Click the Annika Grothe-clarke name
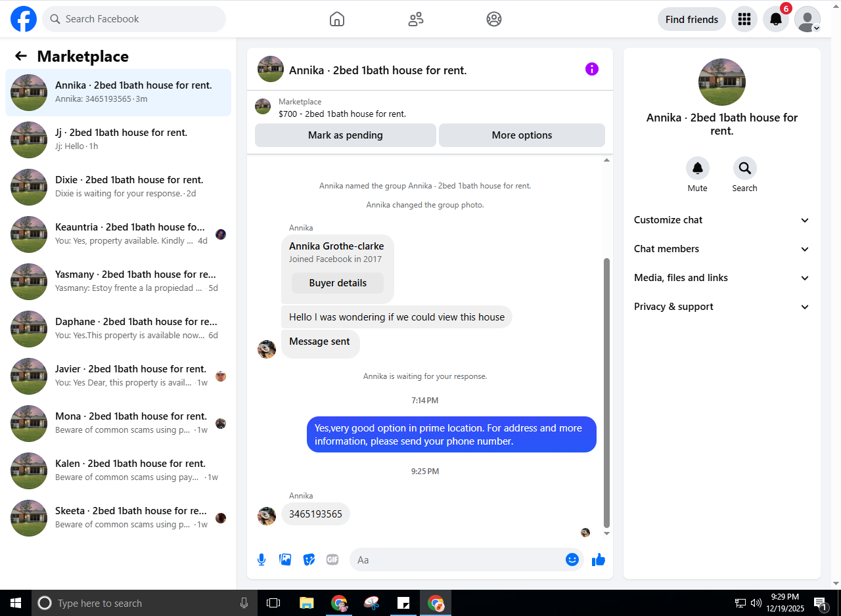841x616 pixels. click(336, 246)
